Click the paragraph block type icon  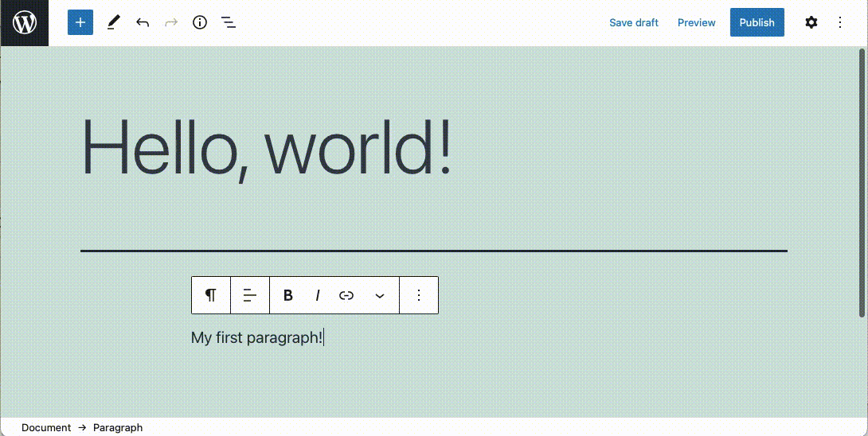coord(211,295)
